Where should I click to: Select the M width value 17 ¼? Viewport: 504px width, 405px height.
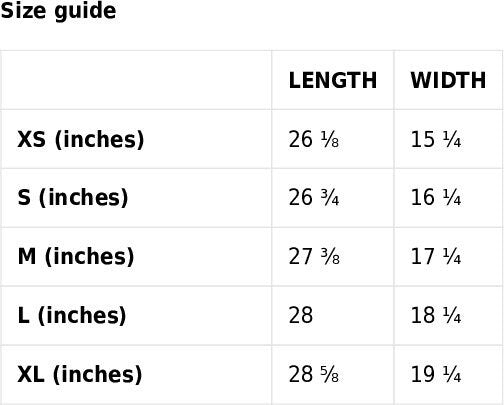pos(436,257)
